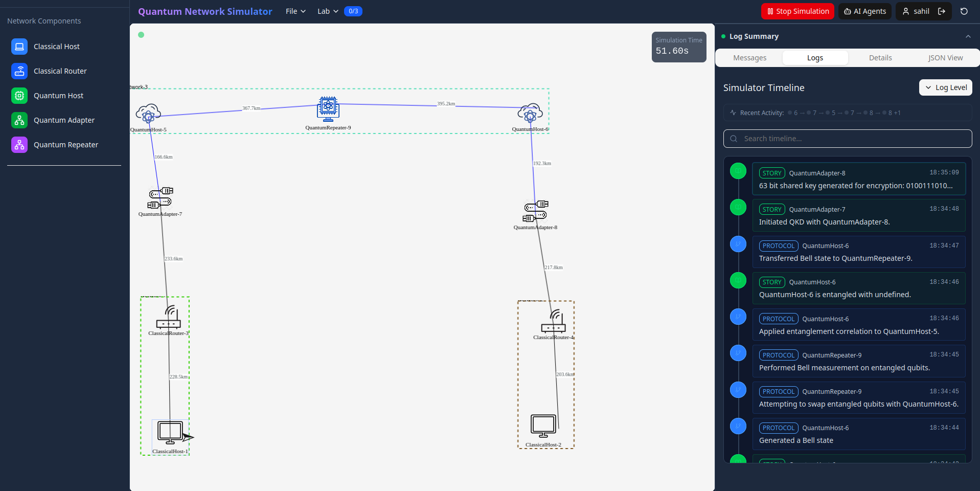This screenshot has height=491, width=980.
Task: Open the File menu
Action: (295, 11)
